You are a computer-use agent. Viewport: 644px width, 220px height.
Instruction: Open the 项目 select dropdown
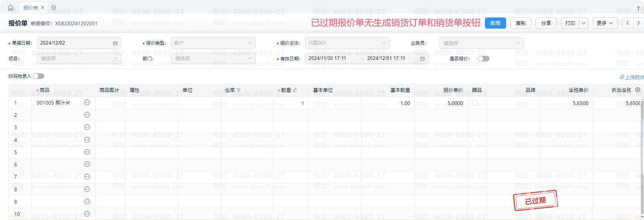coord(79,58)
